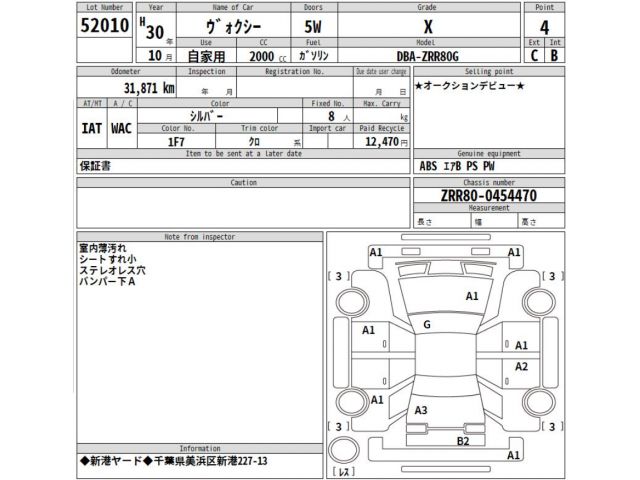640x480 pixels.
Task: Click the Information header
Action: point(200,448)
